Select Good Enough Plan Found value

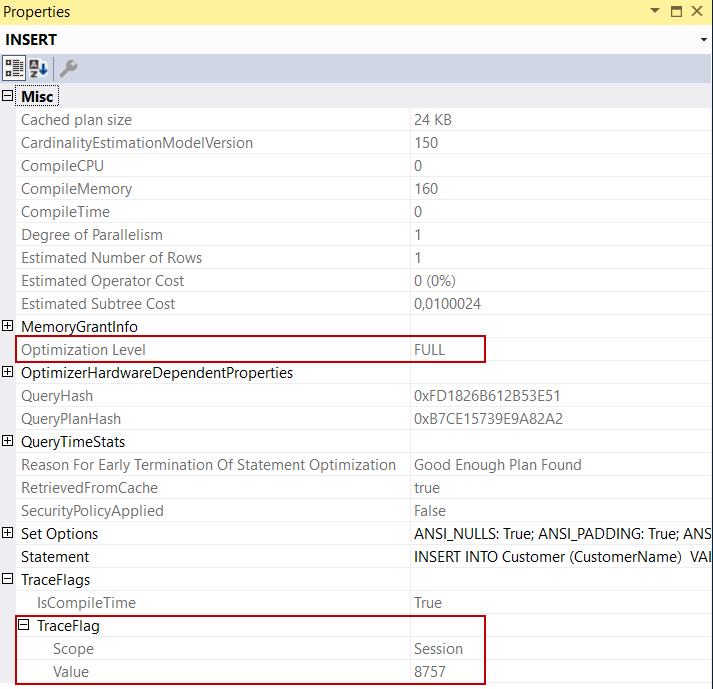click(497, 465)
